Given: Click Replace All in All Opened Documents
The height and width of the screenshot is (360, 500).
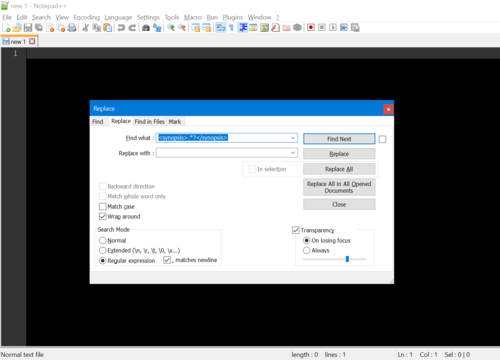Looking at the screenshot, I should (x=339, y=187).
